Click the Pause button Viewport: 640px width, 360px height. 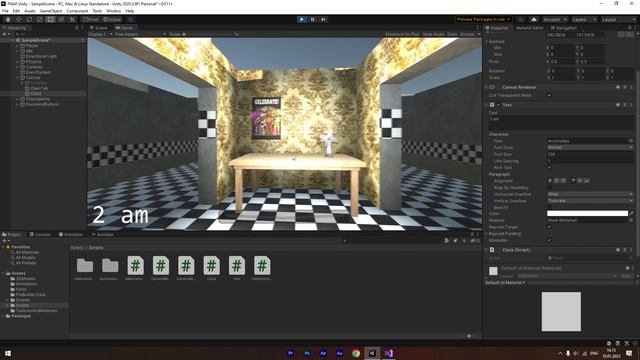point(313,19)
